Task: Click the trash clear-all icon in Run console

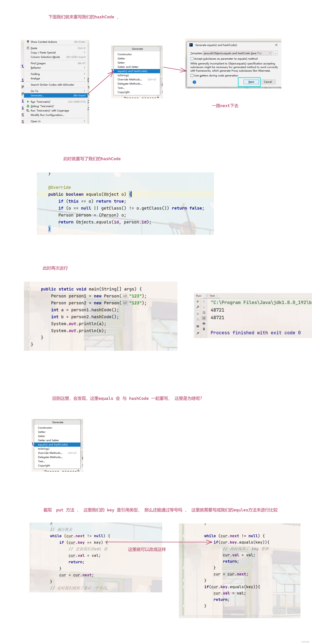Action: (x=204, y=329)
